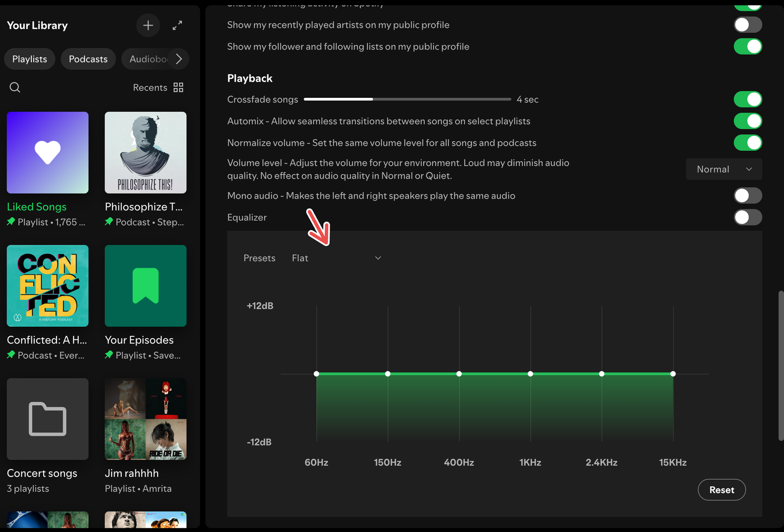
Task: Click the pin icon beside Liked Songs
Action: (11, 222)
